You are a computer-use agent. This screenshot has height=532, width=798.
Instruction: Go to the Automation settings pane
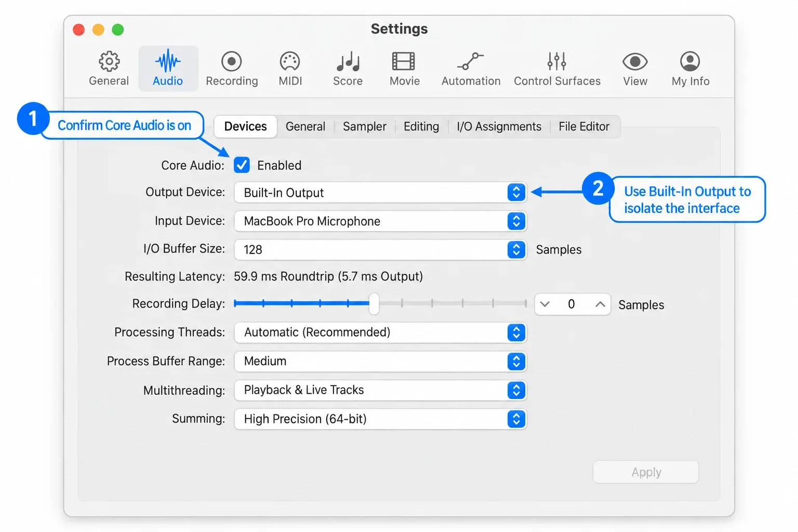(471, 69)
